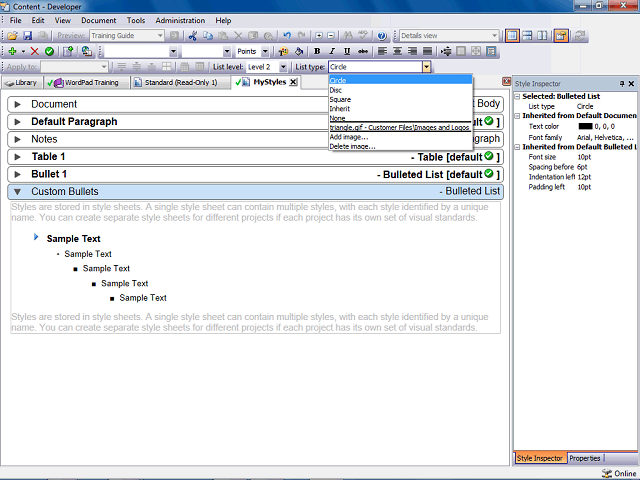Screen dimensions: 640x480
Task: Collapse the Custom Bullets style row
Action: [17, 192]
